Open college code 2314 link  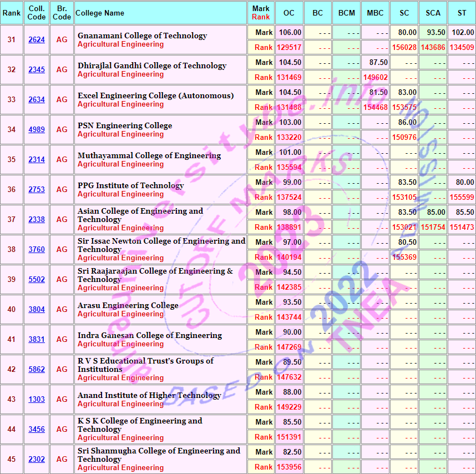point(37,160)
